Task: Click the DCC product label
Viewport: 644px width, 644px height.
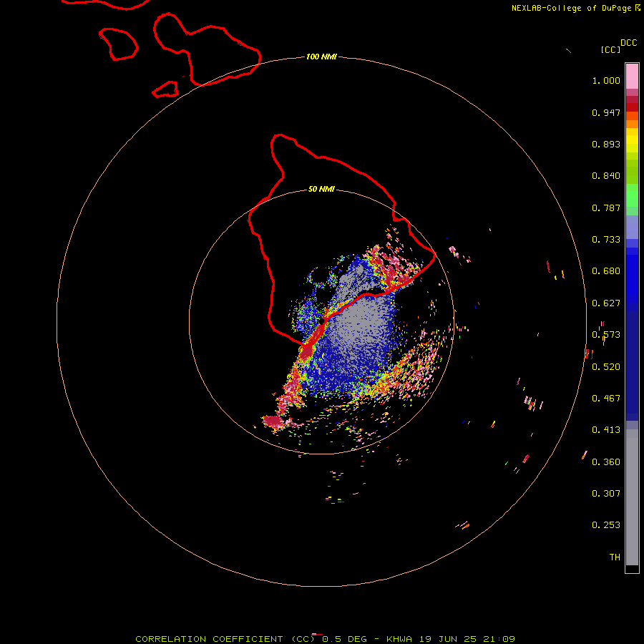Action: pyautogui.click(x=628, y=43)
